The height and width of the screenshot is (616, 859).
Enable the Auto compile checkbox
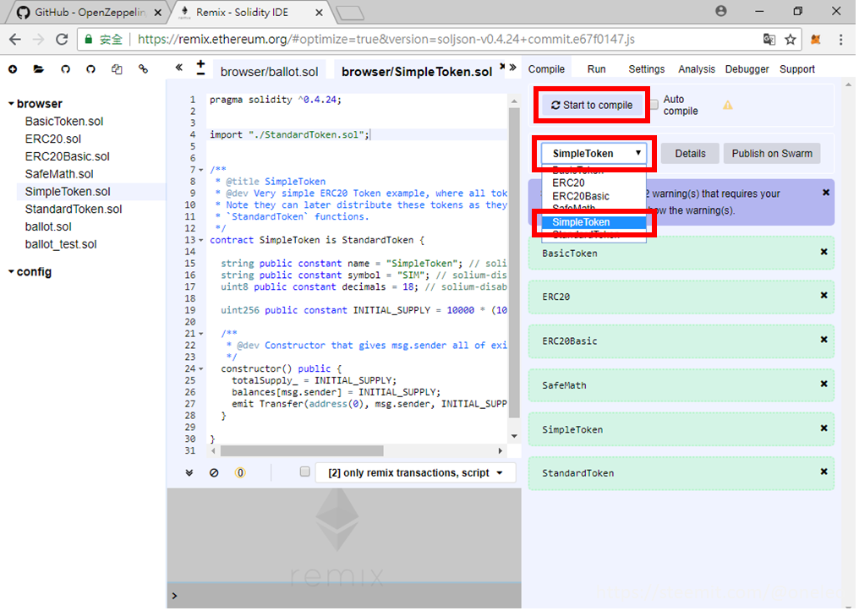point(654,105)
